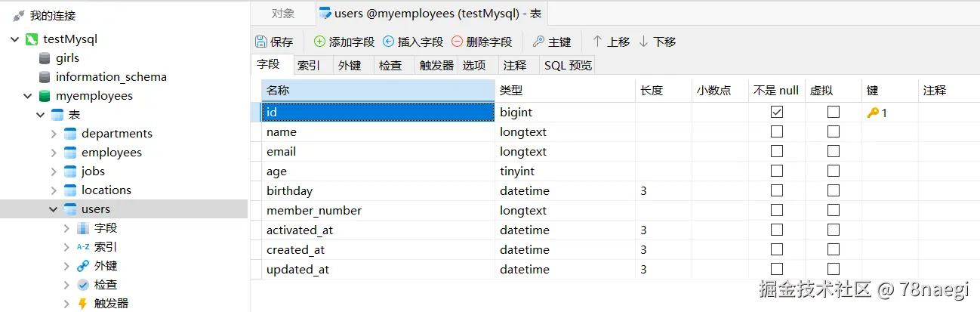Click the 检查 check mark icon in tree
Viewport: 980px width, 312px height.
click(x=83, y=285)
